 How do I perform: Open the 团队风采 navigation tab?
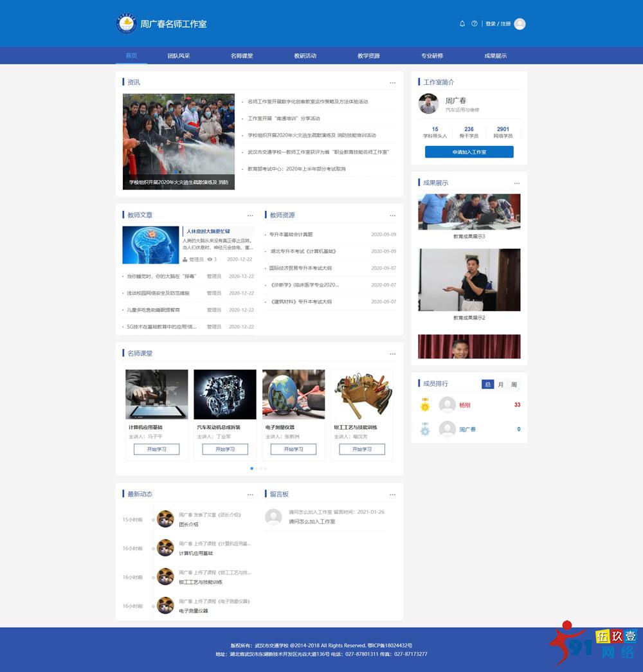point(179,56)
